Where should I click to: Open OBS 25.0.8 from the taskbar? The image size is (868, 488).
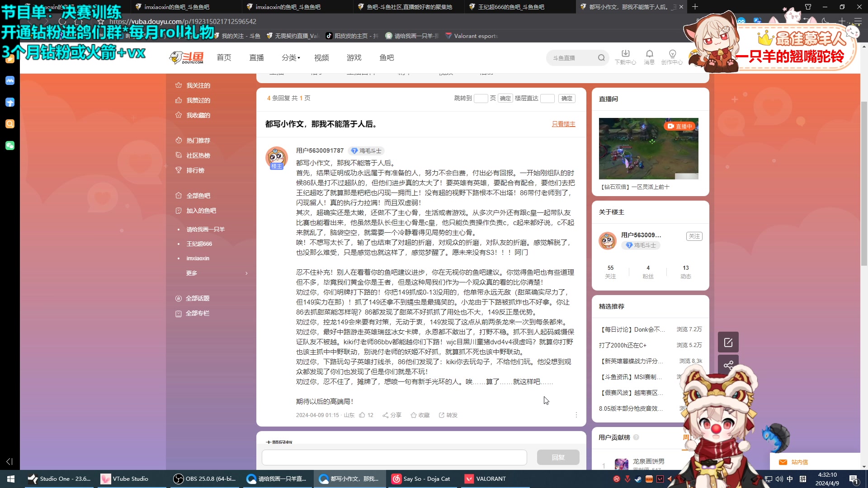click(205, 479)
